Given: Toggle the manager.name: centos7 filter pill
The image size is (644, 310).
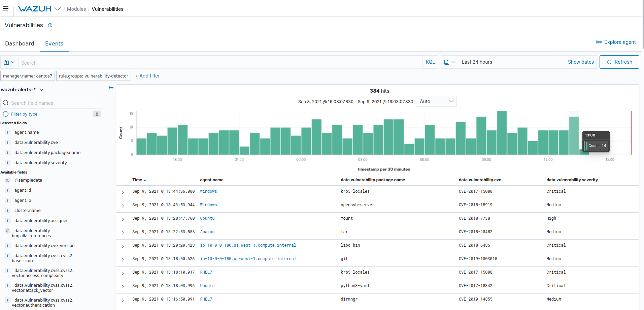Looking at the screenshot, I should coord(28,76).
